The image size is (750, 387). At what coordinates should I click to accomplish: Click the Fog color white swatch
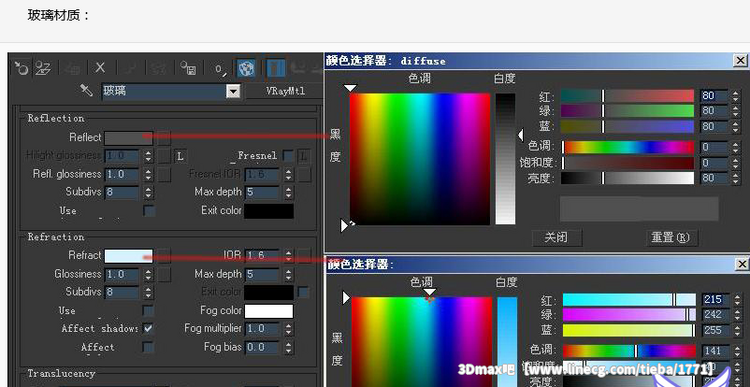coord(269,311)
